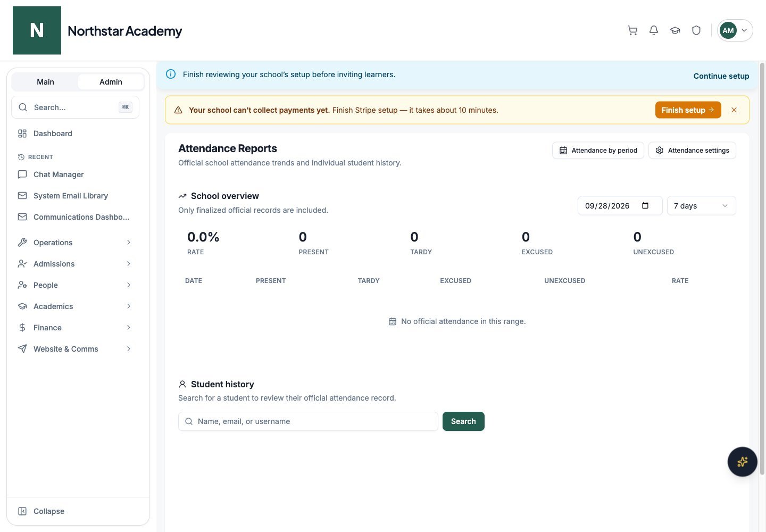Click Continue setup link
The image size is (766, 532).
pyautogui.click(x=721, y=76)
